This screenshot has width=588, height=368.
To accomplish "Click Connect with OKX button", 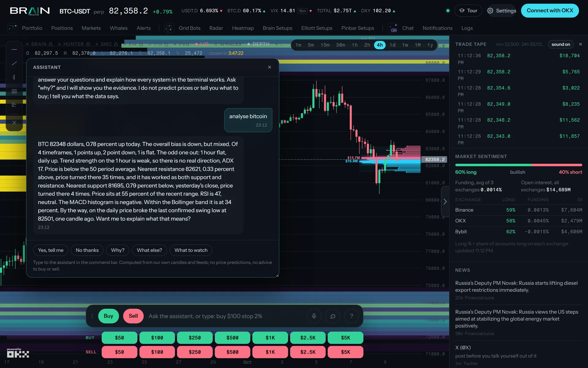I will click(550, 10).
